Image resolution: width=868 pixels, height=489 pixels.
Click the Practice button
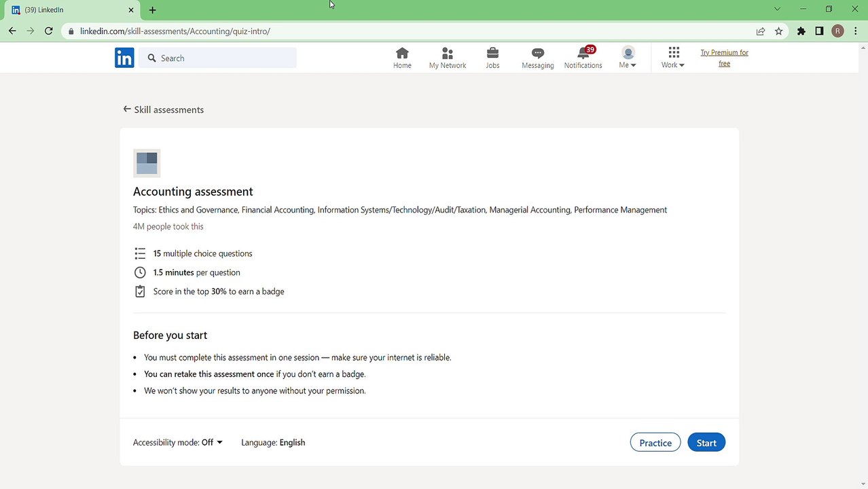tap(655, 442)
